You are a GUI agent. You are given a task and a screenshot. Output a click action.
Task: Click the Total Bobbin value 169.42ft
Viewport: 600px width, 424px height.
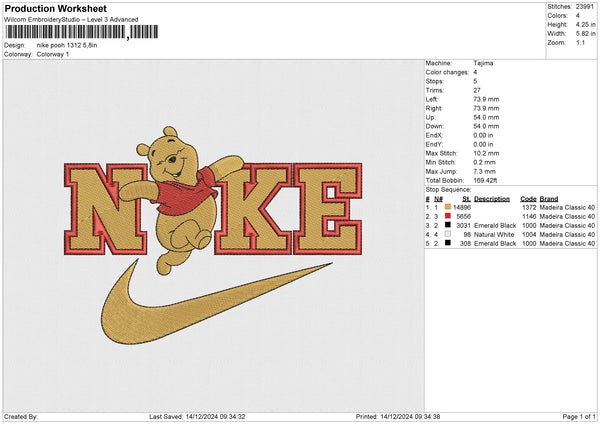coord(485,180)
